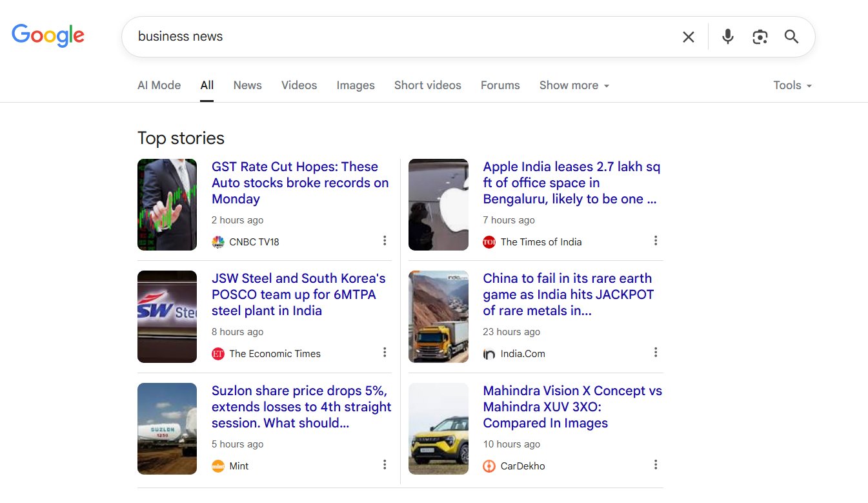The image size is (868, 503).
Task: Open more options for China rare earth story
Action: click(x=656, y=353)
